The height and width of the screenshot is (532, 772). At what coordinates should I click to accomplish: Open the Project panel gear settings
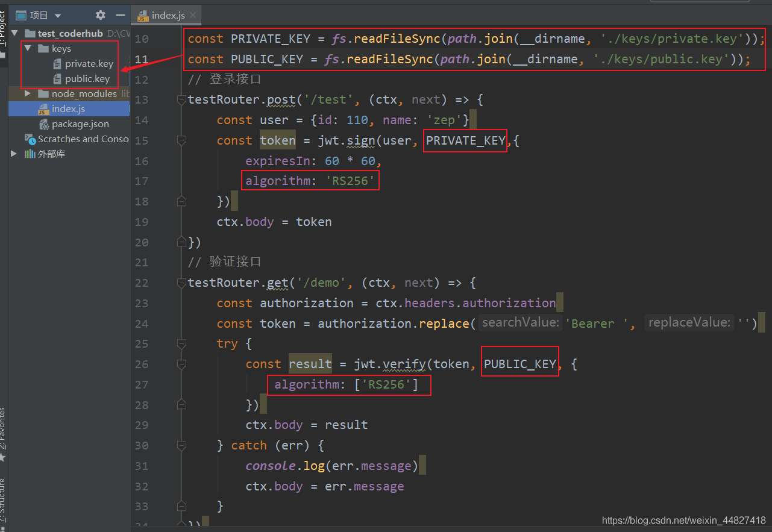click(101, 15)
